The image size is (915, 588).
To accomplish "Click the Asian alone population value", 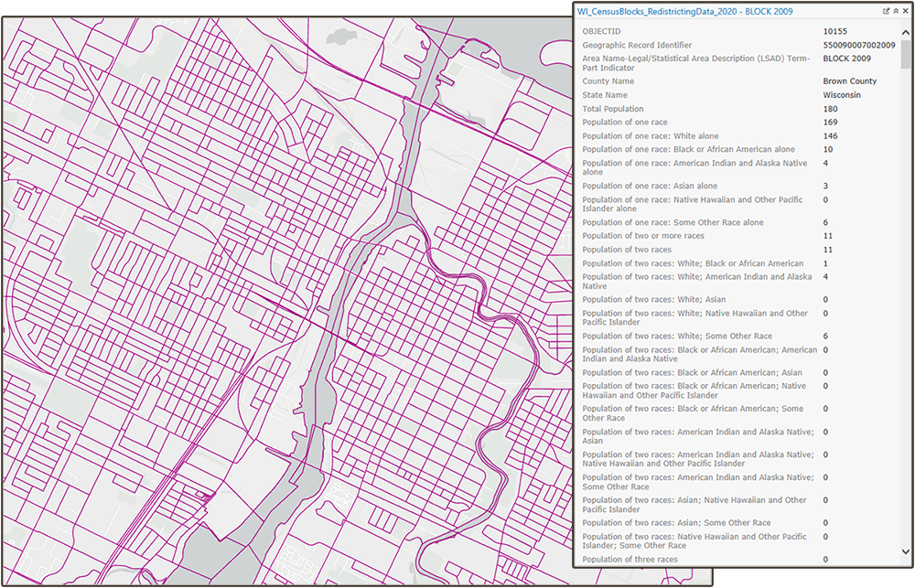I will click(826, 186).
